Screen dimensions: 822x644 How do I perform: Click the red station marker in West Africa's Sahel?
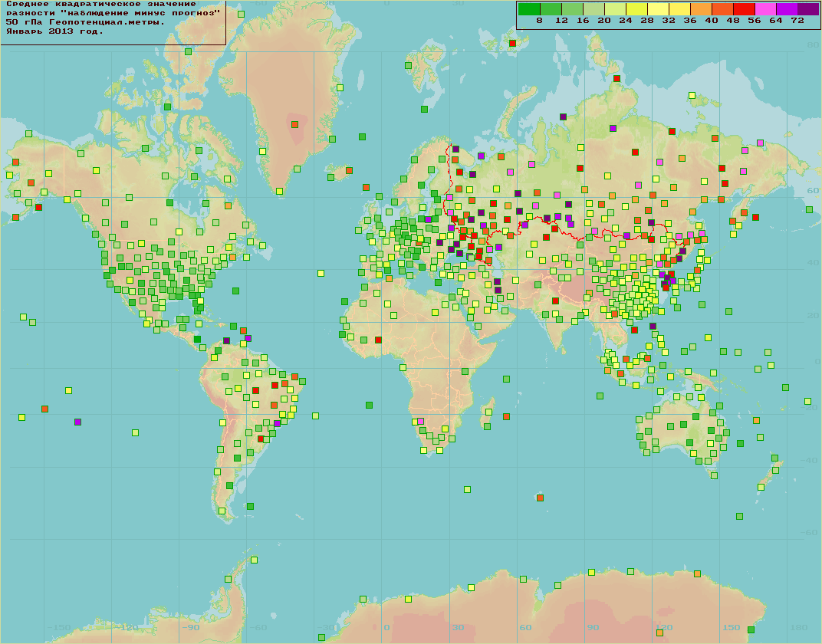[379, 340]
